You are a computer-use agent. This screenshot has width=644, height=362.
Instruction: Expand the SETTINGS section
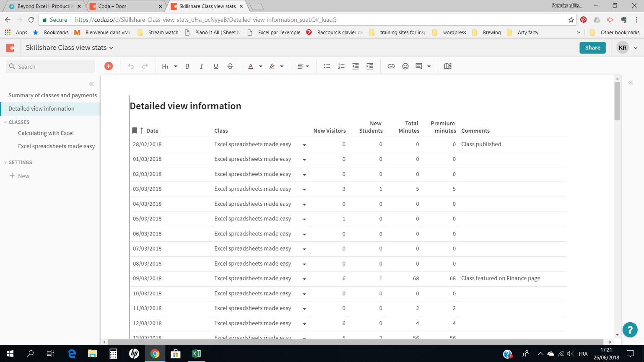5,163
